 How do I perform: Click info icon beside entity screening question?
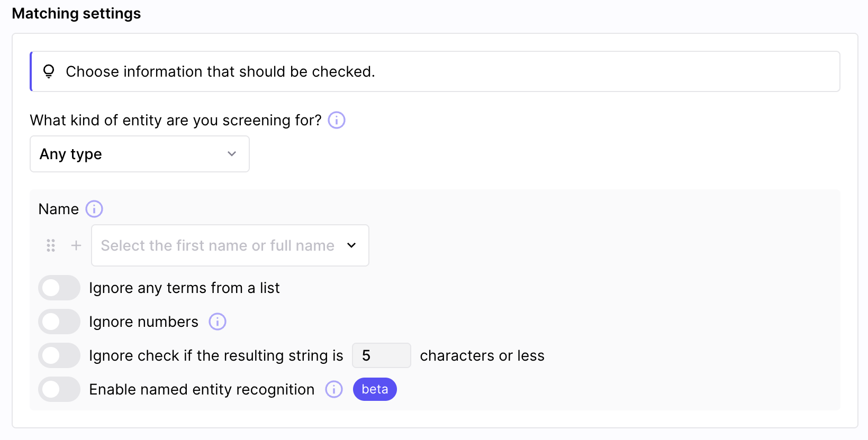tap(337, 120)
